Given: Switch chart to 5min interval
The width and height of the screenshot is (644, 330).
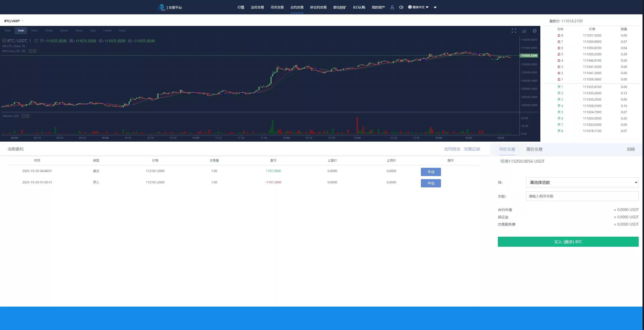Looking at the screenshot, I should point(34,30).
